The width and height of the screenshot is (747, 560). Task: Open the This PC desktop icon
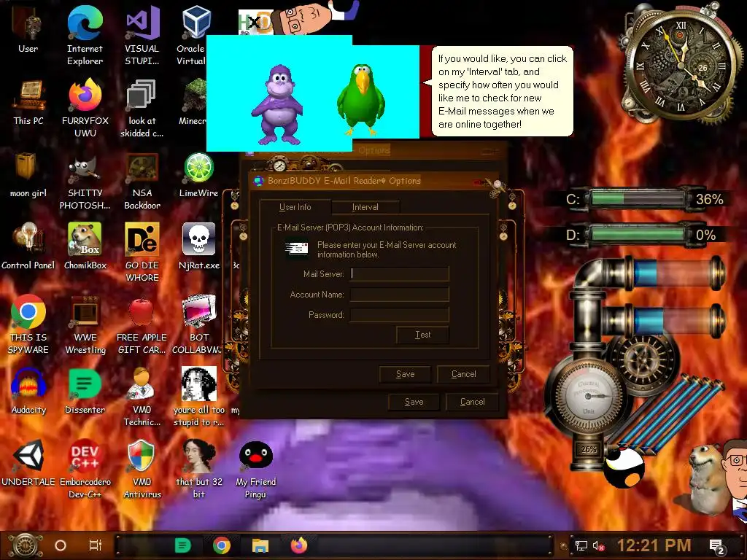[x=28, y=102]
